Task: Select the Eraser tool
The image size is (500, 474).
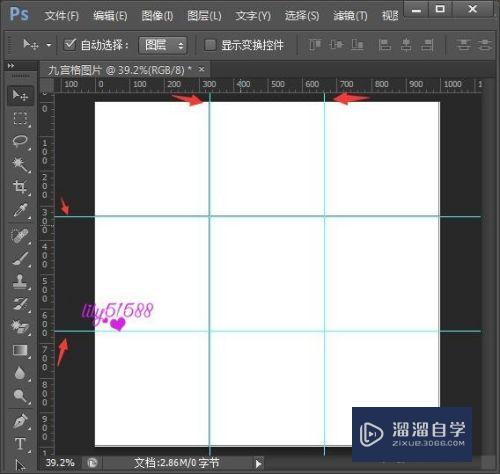Action: pos(20,327)
